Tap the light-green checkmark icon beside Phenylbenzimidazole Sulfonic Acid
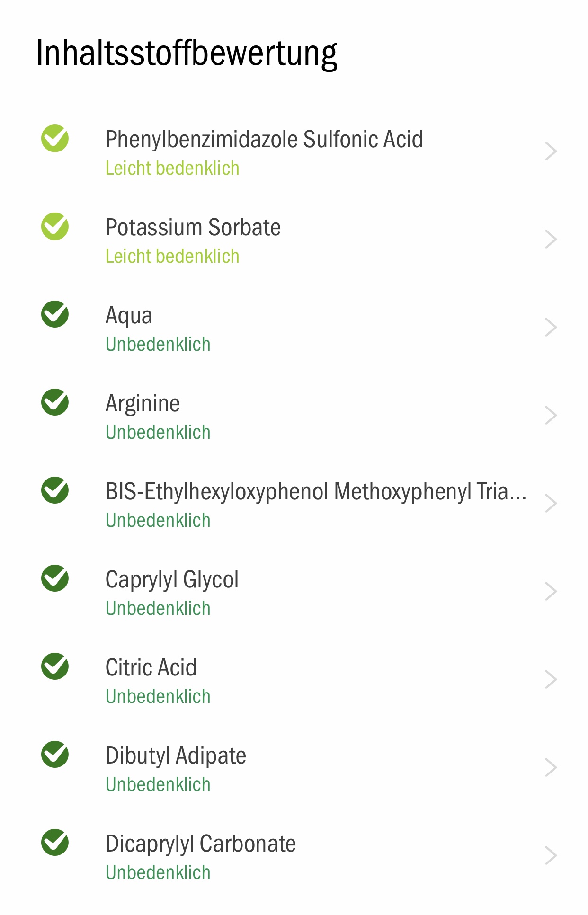This screenshot has width=588, height=915. pyautogui.click(x=55, y=138)
